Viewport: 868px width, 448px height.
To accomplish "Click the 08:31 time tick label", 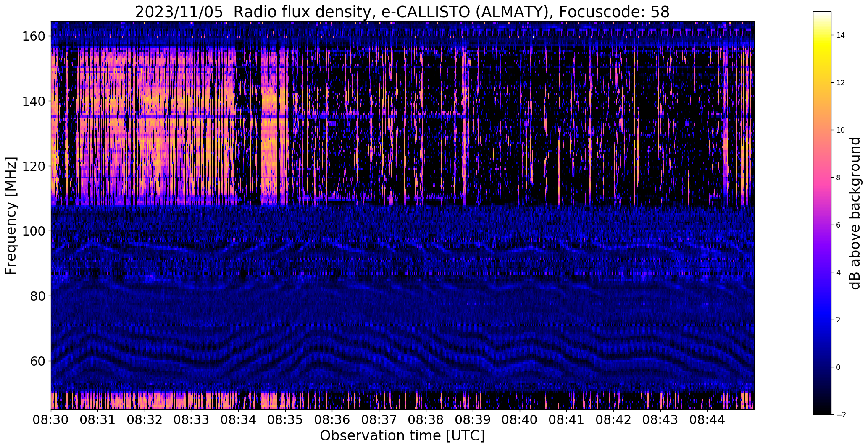I will point(98,419).
